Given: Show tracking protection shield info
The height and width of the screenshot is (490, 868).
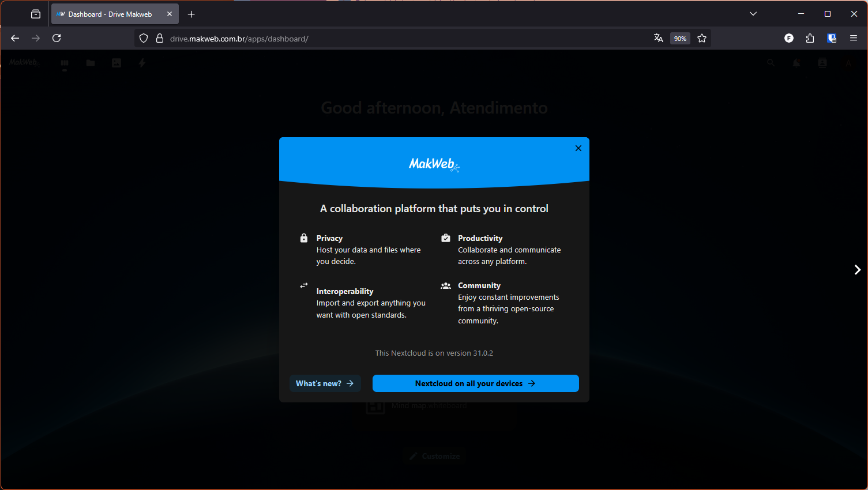Looking at the screenshot, I should [144, 39].
